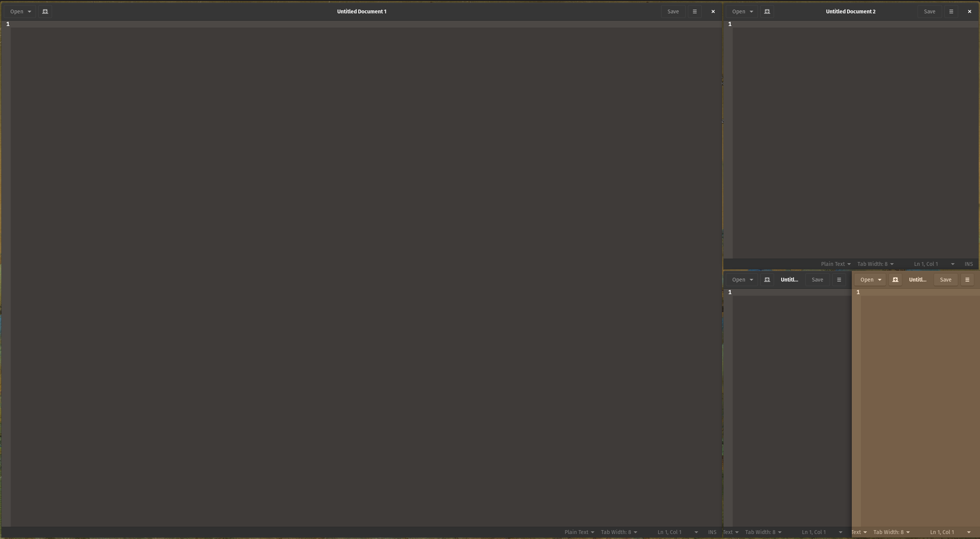This screenshot has width=980, height=539.
Task: Click the new tab icon in the bottom-left editor
Action: point(767,280)
